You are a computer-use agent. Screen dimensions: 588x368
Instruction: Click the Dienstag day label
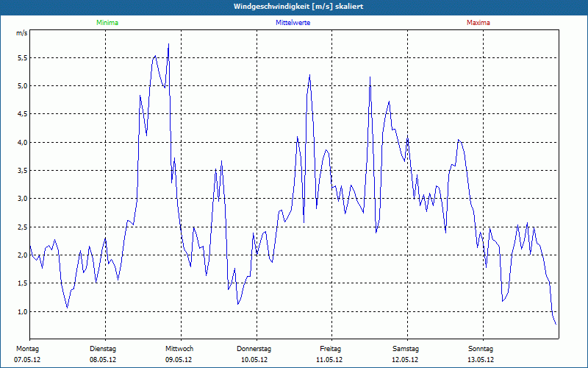(103, 349)
